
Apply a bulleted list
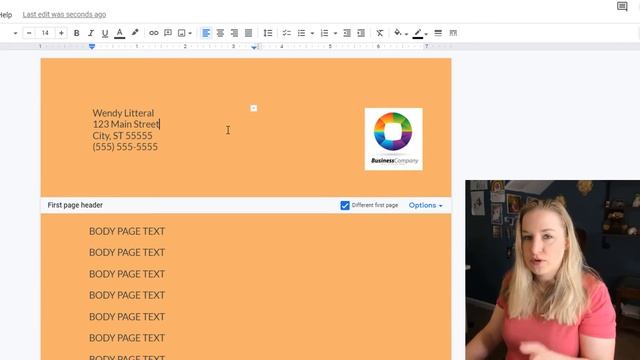tap(301, 33)
